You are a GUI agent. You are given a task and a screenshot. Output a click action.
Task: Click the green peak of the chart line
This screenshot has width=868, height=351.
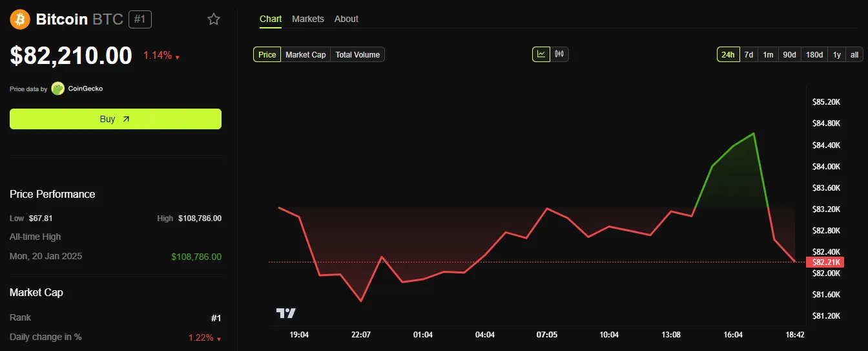point(754,133)
